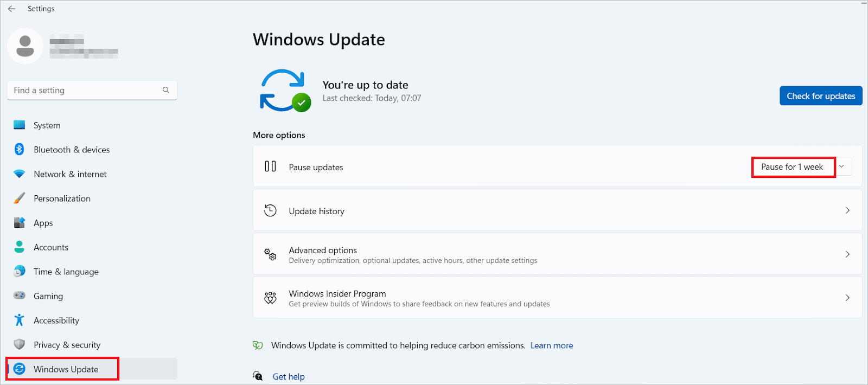Click the Bluetooth icon in sidebar
This screenshot has width=868, height=385.
point(20,149)
